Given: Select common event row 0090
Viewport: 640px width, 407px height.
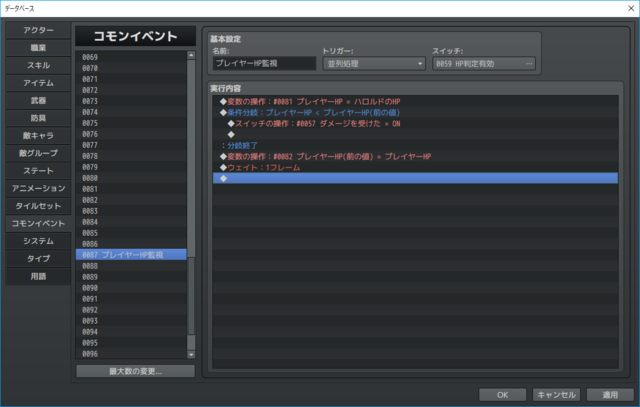Looking at the screenshot, I should tap(131, 288).
